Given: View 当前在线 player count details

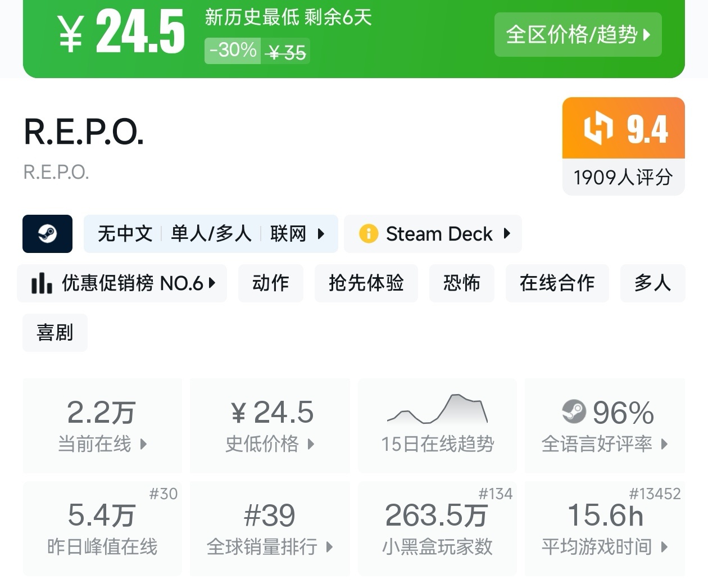Looking at the screenshot, I should (102, 426).
